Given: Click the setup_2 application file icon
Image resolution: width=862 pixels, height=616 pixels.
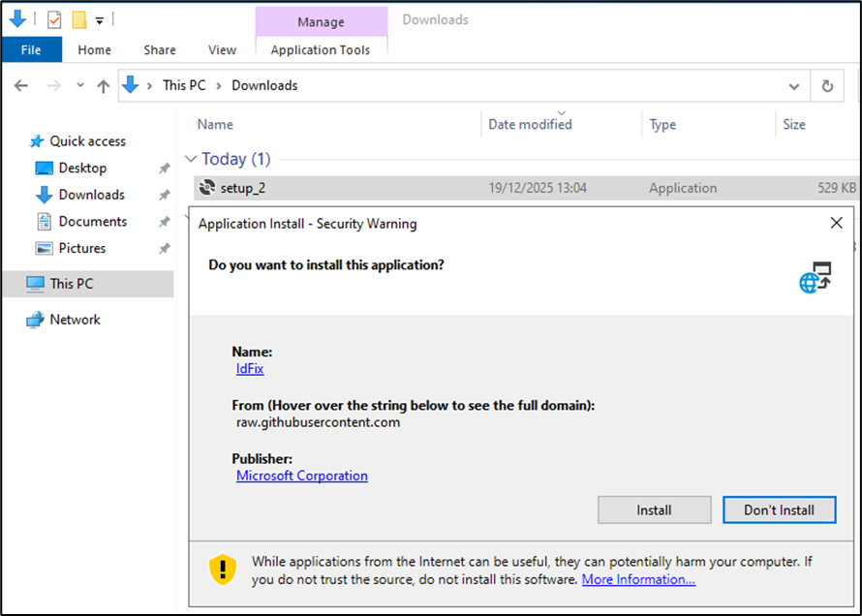Looking at the screenshot, I should (206, 188).
